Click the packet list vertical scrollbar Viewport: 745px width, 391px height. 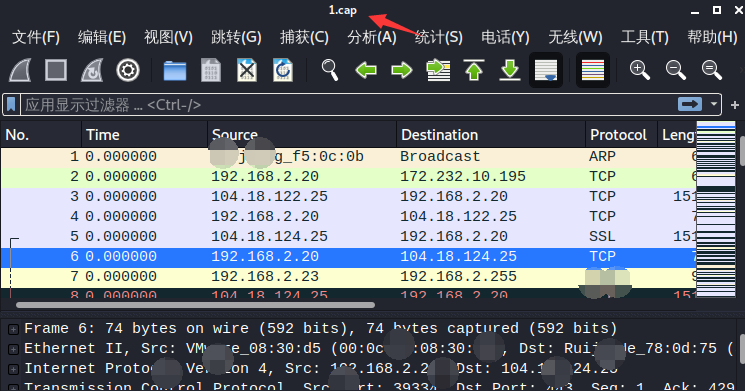pyautogui.click(x=742, y=152)
